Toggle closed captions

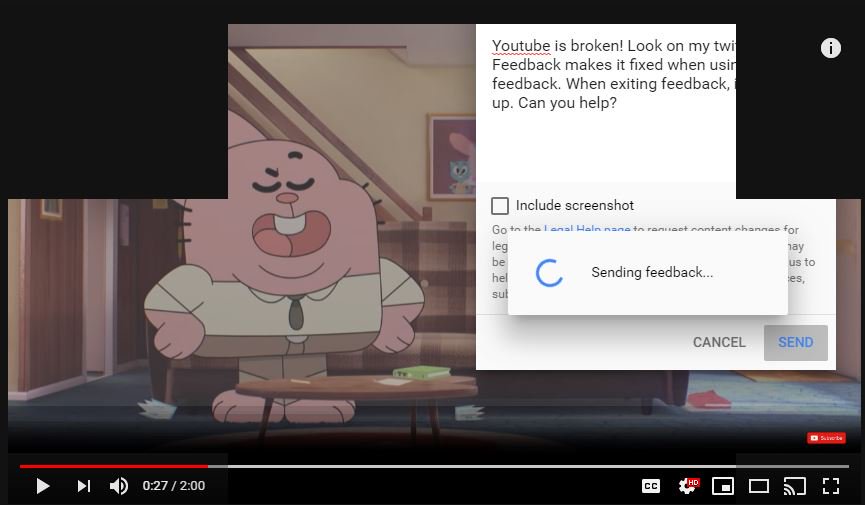[651, 486]
